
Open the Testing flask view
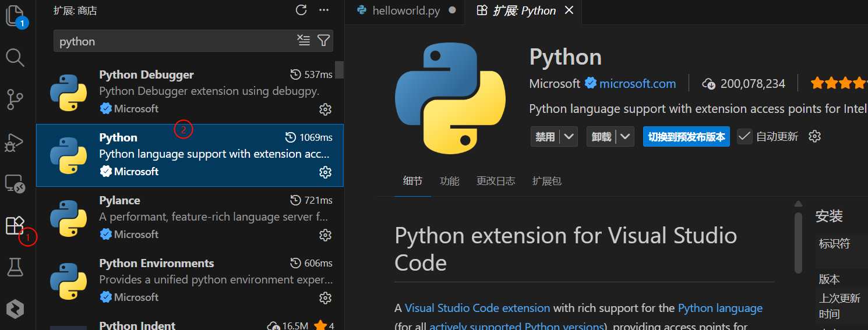tap(15, 267)
